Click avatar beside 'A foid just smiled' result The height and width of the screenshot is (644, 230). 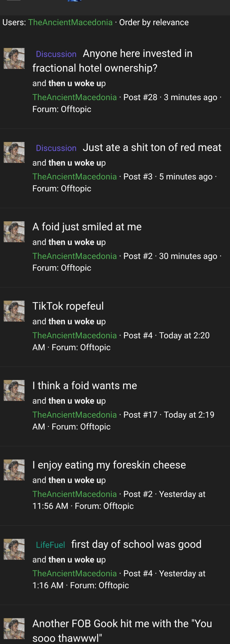pos(14,232)
